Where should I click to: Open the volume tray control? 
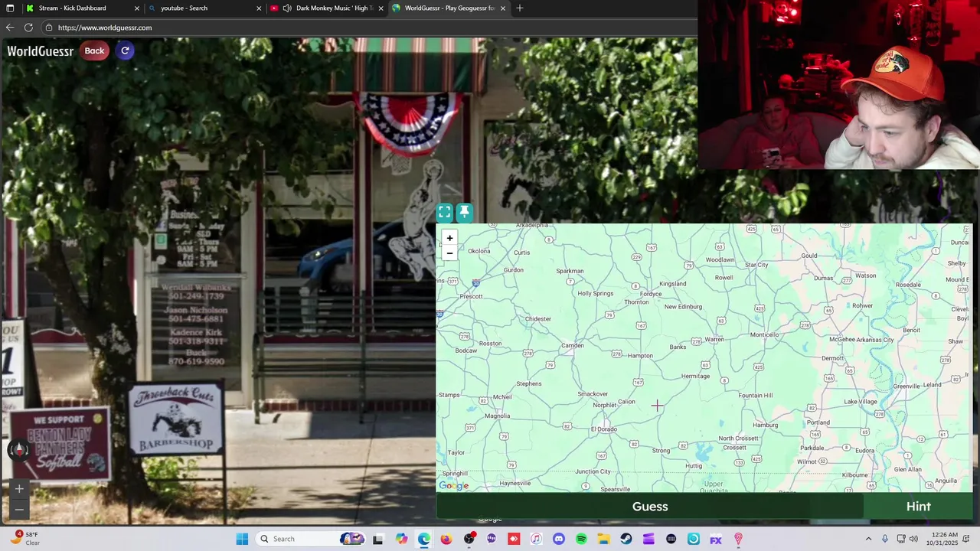point(913,539)
